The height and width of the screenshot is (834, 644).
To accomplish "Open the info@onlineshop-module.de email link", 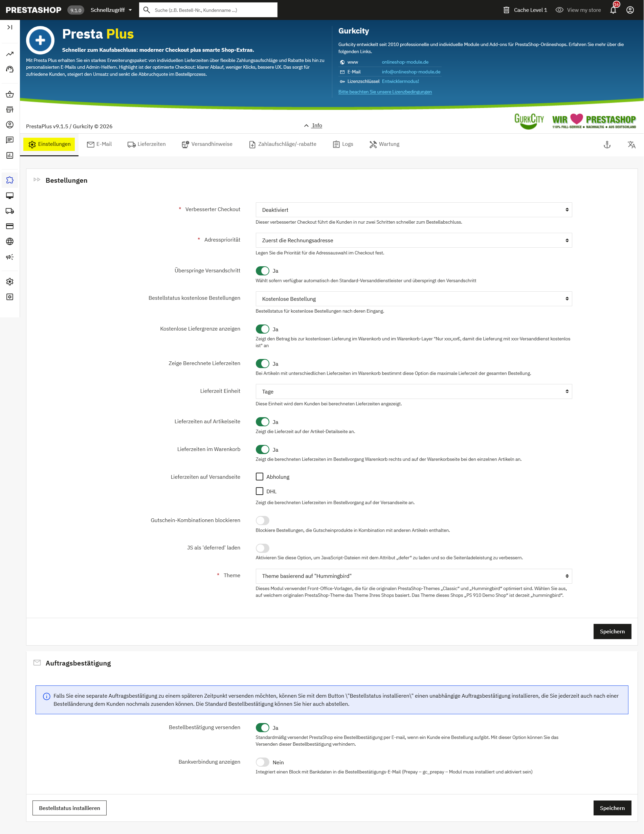I will [411, 72].
